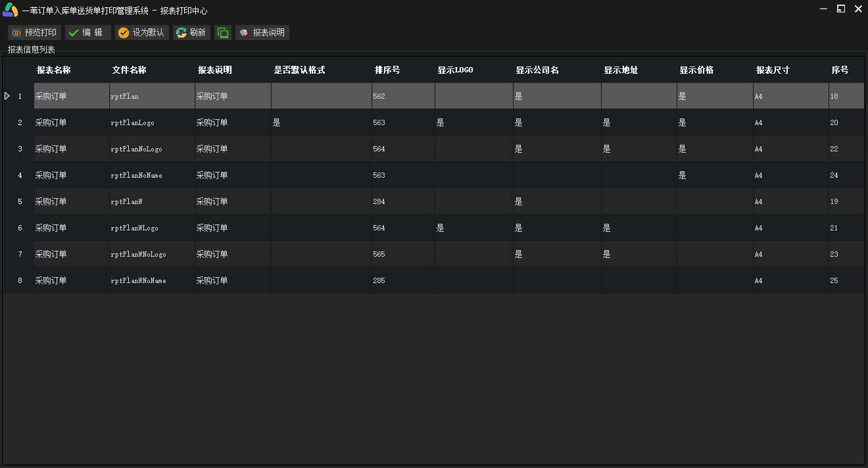The image size is (868, 468).
Task: Click row number 2 in the row header
Action: [20, 122]
